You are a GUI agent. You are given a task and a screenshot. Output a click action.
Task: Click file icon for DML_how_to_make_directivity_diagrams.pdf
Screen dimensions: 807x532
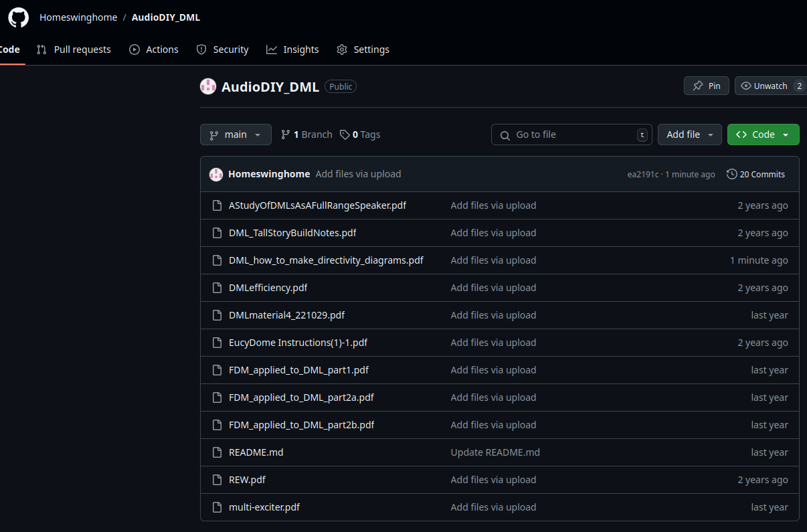point(217,260)
